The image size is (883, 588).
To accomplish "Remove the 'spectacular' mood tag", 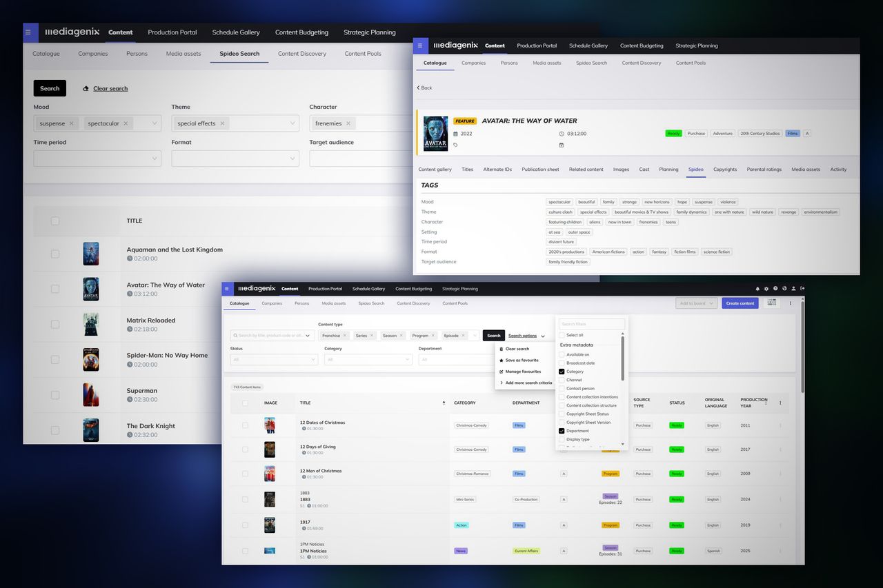I will point(126,123).
